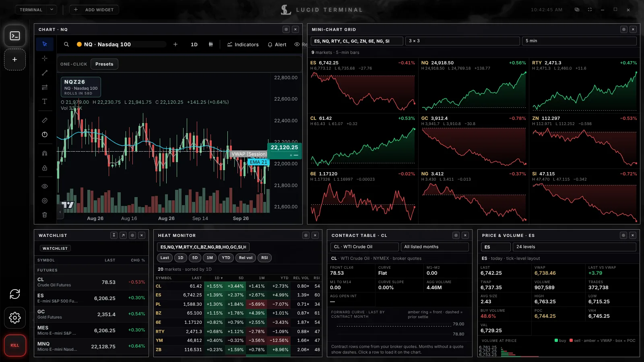Open the settings gear in left sidebar

click(15, 318)
